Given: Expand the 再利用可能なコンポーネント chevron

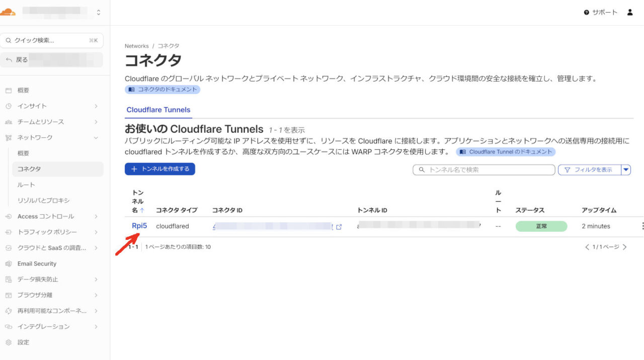Looking at the screenshot, I should pos(96,311).
